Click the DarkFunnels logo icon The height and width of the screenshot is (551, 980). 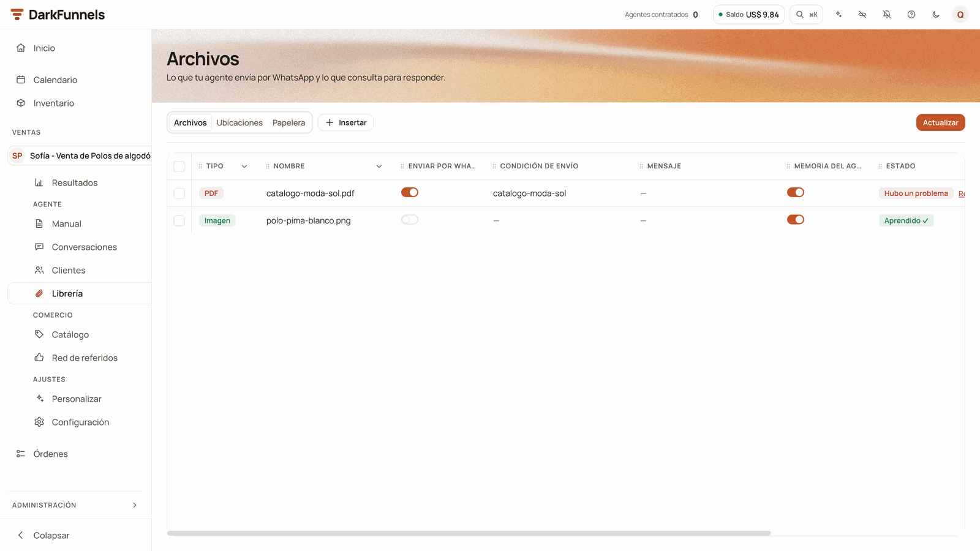tap(17, 15)
